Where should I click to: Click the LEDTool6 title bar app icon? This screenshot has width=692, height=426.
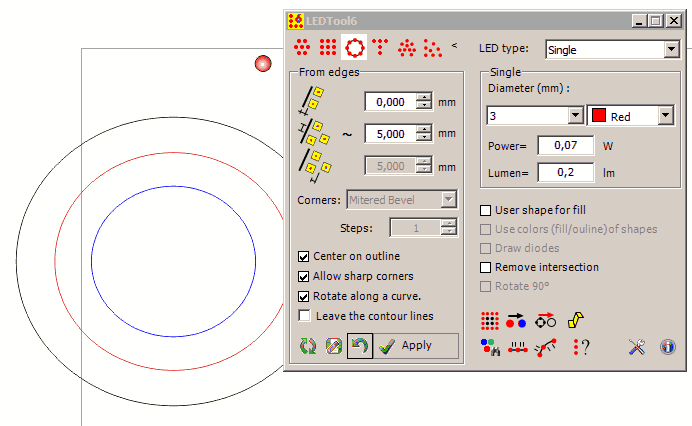[x=296, y=21]
